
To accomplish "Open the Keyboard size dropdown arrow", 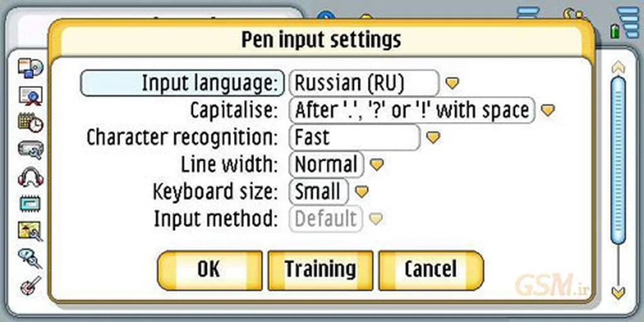I will coord(362,192).
